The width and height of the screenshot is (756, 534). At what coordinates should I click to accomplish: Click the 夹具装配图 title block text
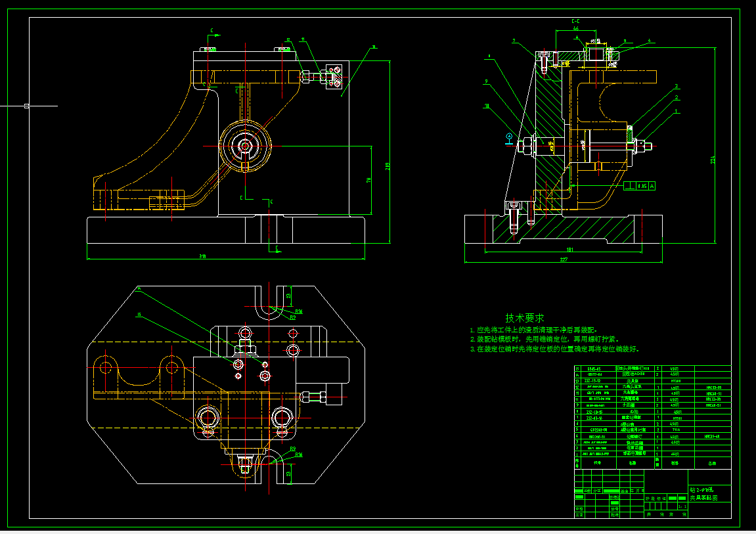pyautogui.click(x=704, y=498)
